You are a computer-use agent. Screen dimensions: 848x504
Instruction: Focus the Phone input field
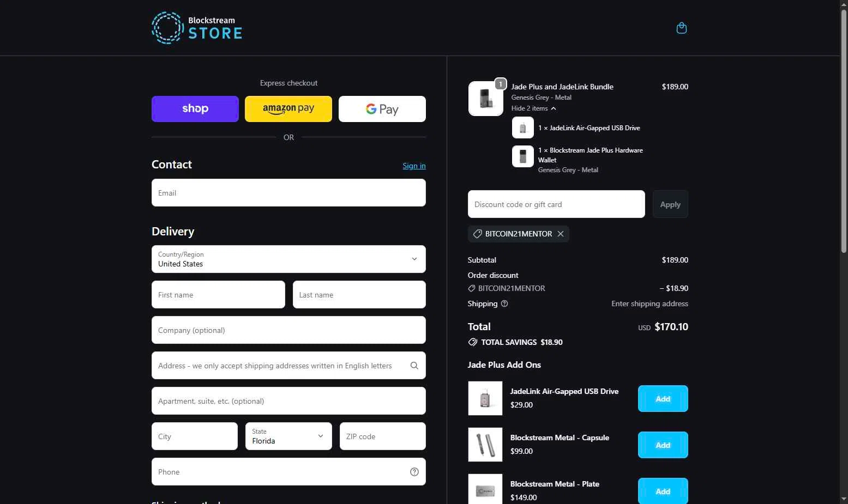(288, 472)
